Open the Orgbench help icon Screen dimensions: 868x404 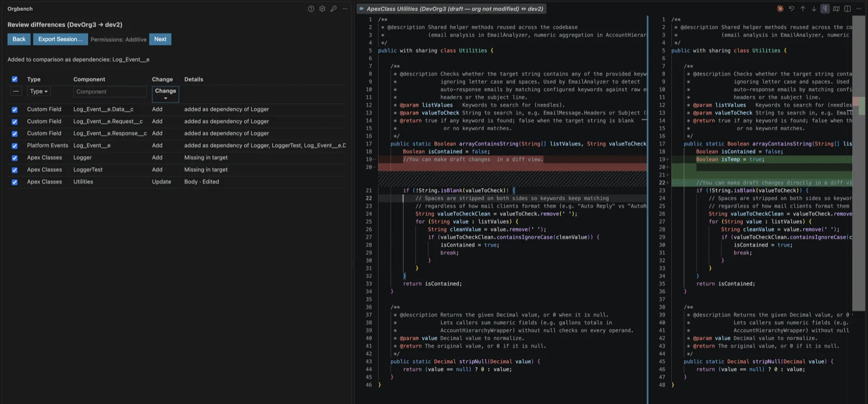pos(311,9)
